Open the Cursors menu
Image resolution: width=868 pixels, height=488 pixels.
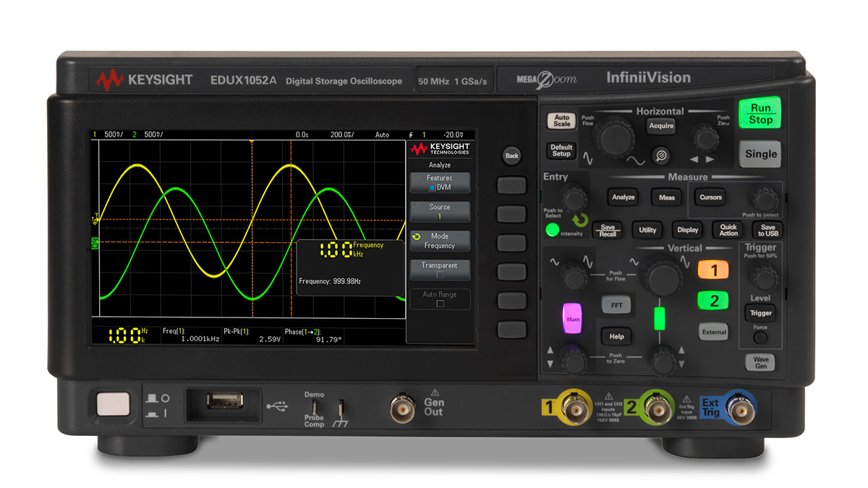tap(710, 197)
